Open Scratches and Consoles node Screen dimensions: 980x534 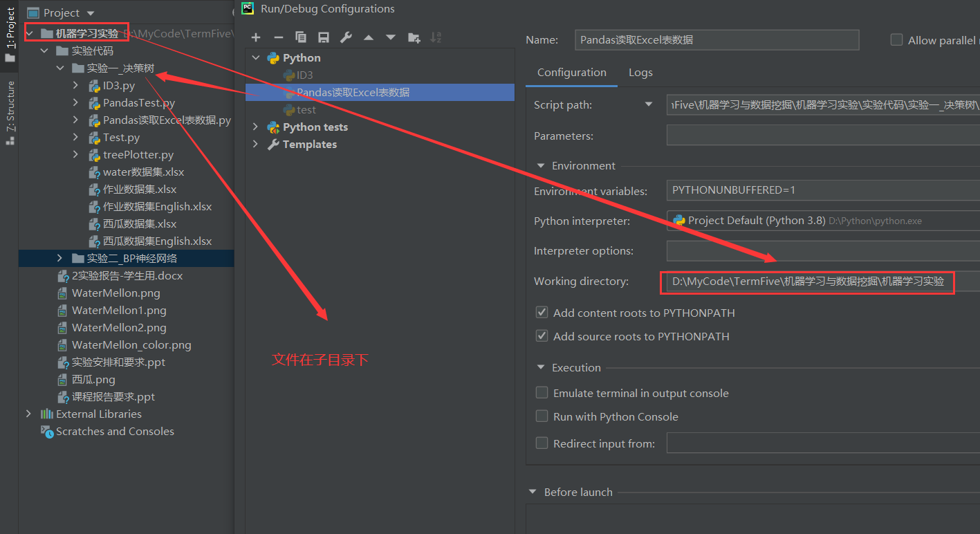tap(115, 432)
